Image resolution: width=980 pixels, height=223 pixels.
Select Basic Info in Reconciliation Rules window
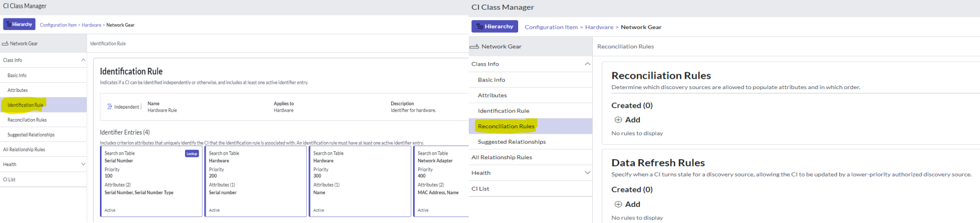(531, 80)
